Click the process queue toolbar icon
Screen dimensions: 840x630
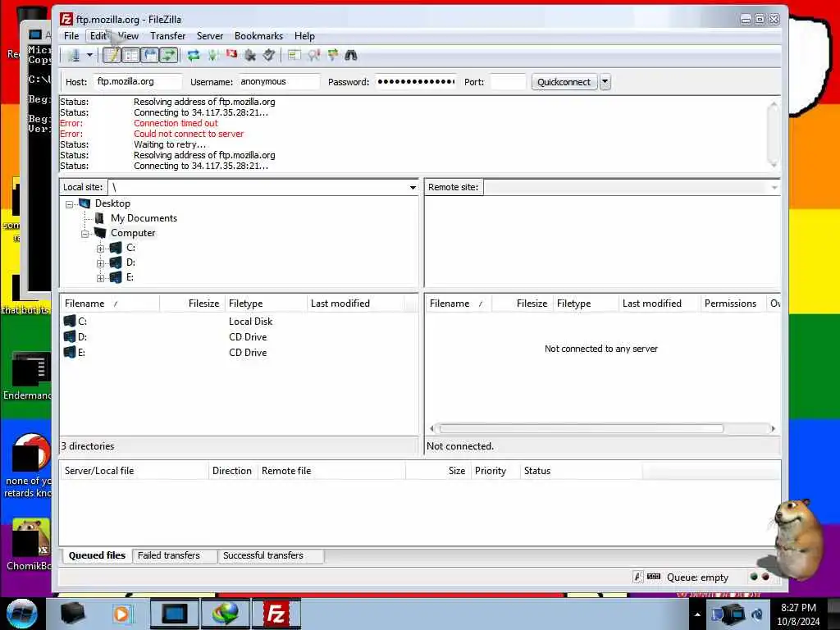[x=212, y=55]
